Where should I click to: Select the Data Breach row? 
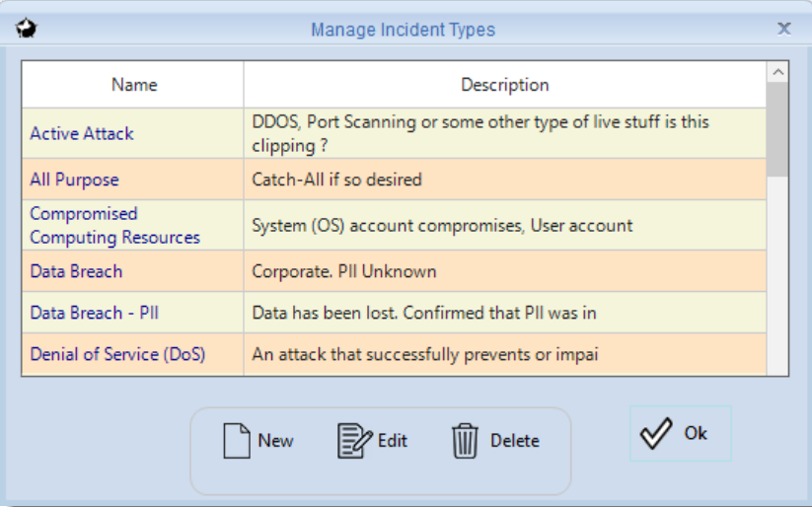pos(394,271)
